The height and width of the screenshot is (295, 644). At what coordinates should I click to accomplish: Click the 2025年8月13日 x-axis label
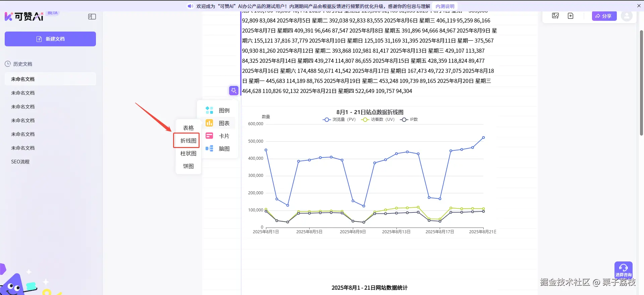click(396, 232)
